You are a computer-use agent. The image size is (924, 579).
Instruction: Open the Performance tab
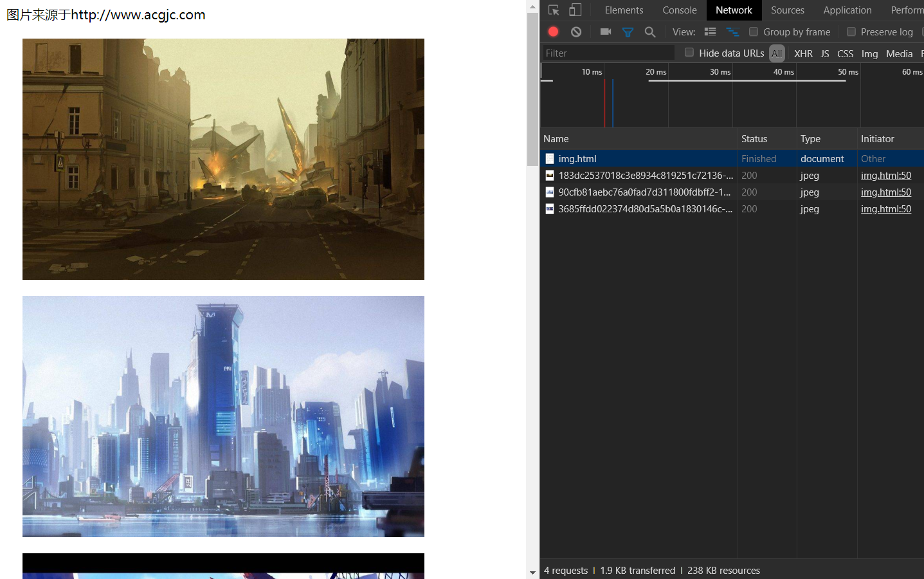coord(907,10)
